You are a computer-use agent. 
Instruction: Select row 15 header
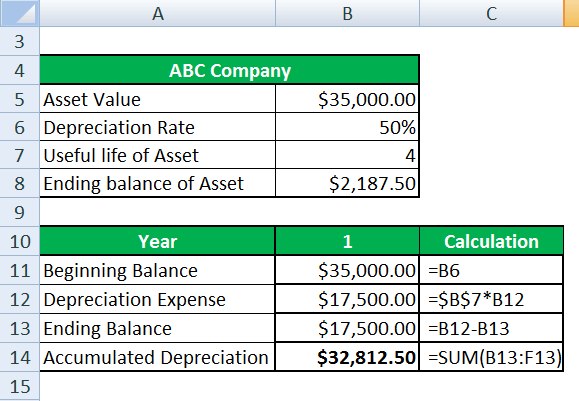point(19,386)
